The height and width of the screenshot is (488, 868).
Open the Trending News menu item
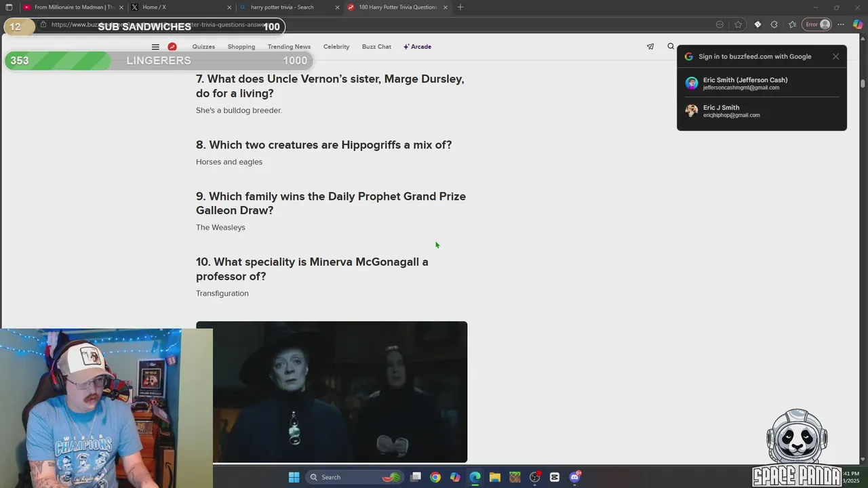coord(289,47)
